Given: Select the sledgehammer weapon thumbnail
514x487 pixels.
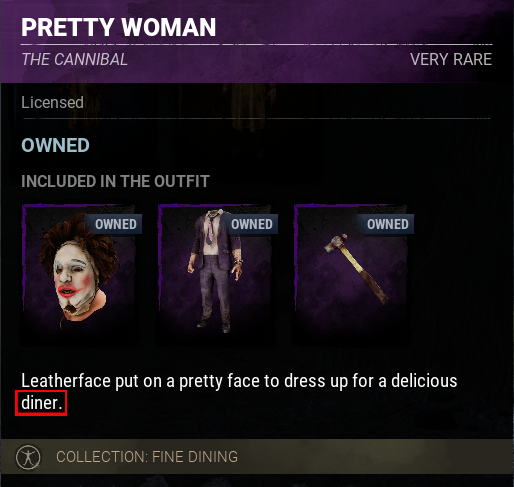Looking at the screenshot, I should pyautogui.click(x=352, y=274).
